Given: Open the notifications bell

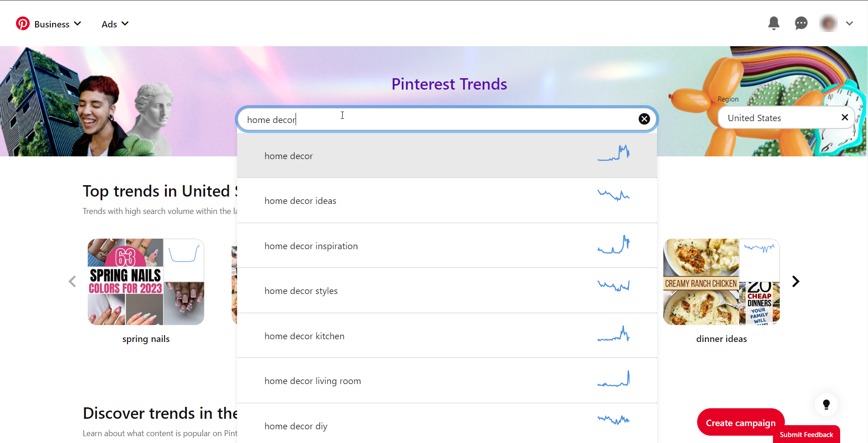Looking at the screenshot, I should [x=773, y=23].
